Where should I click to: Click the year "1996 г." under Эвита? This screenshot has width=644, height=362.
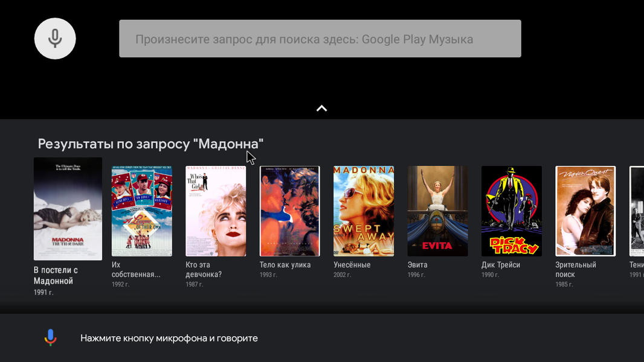(416, 275)
